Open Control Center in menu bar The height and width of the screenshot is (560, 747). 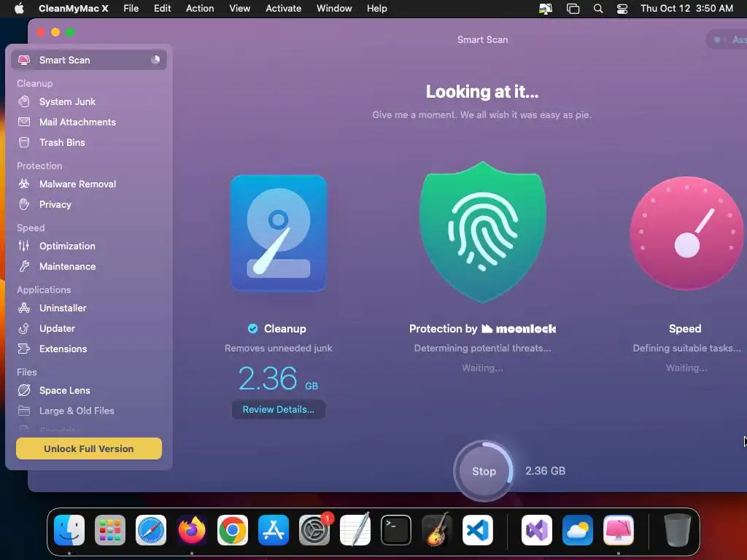pyautogui.click(x=622, y=9)
